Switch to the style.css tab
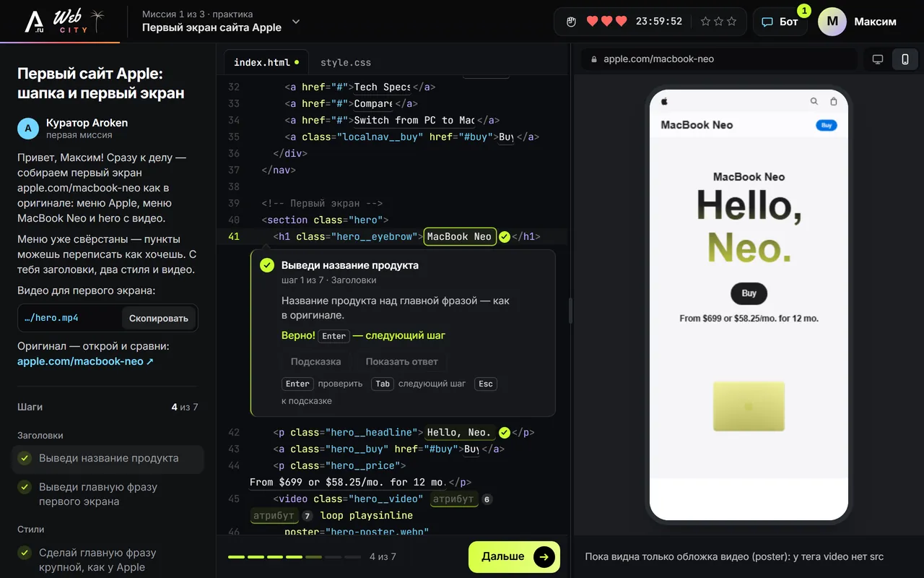The width and height of the screenshot is (924, 578). coord(346,62)
